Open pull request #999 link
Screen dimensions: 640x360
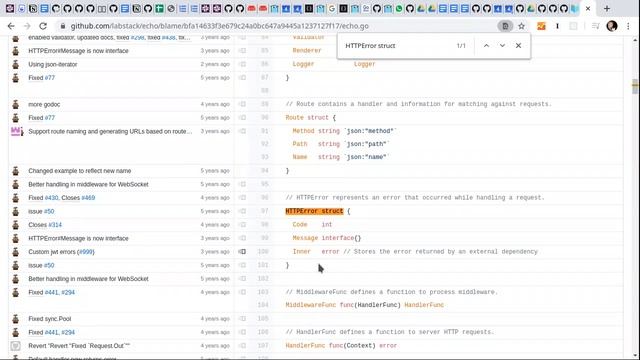click(x=86, y=252)
